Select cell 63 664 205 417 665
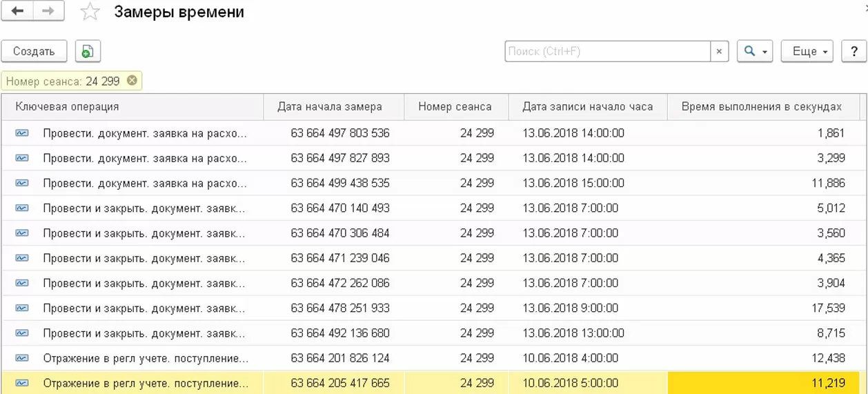This screenshot has width=868, height=394. (x=340, y=383)
